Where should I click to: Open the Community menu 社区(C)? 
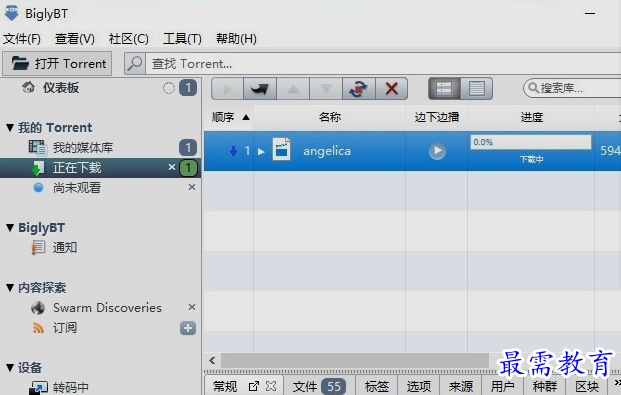(128, 39)
